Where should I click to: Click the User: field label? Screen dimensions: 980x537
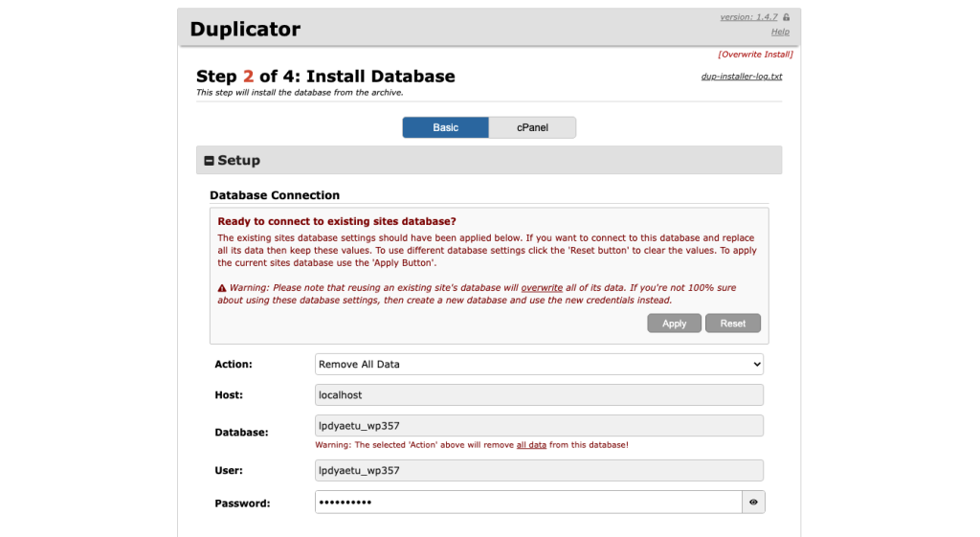click(x=229, y=471)
